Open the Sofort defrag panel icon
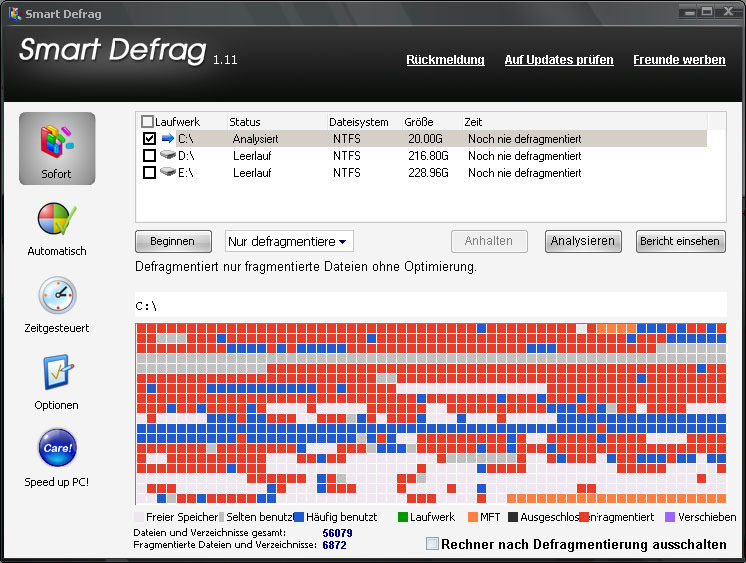Image resolution: width=746 pixels, height=563 pixels. [x=57, y=148]
